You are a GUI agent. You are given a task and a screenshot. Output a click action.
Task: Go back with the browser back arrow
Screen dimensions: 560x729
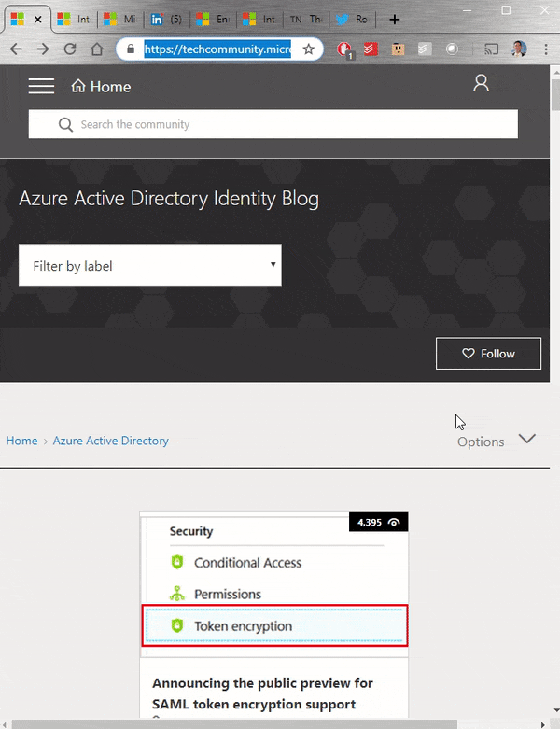(16, 49)
